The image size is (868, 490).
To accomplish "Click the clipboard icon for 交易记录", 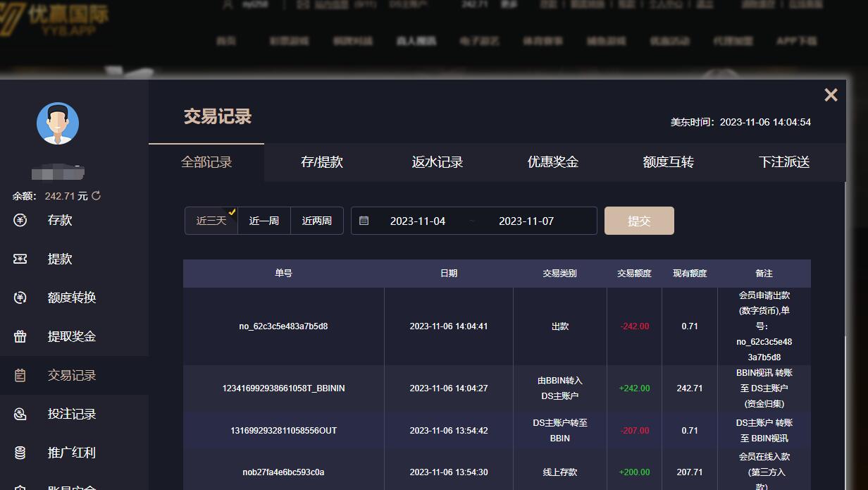I will [20, 375].
